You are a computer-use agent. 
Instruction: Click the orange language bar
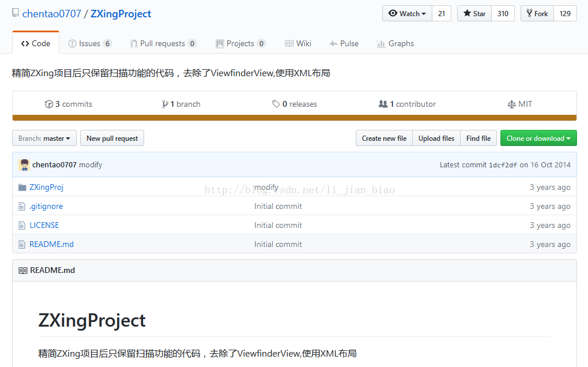tap(295, 118)
